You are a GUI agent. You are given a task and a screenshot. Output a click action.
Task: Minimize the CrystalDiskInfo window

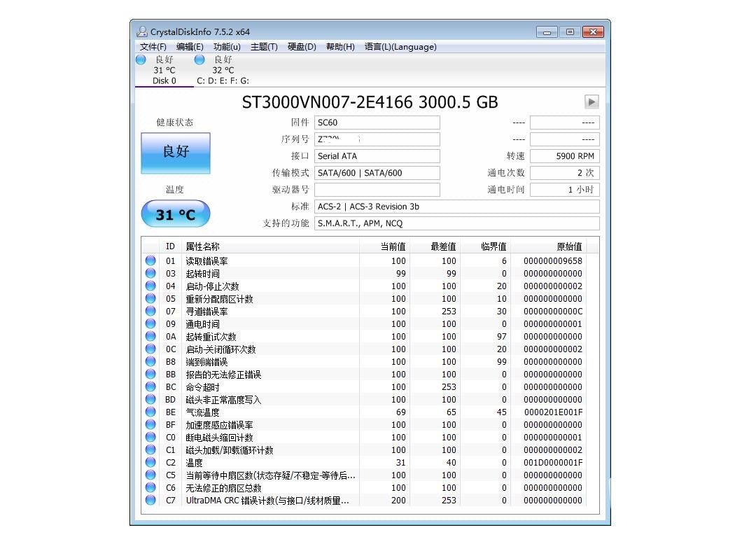(547, 32)
